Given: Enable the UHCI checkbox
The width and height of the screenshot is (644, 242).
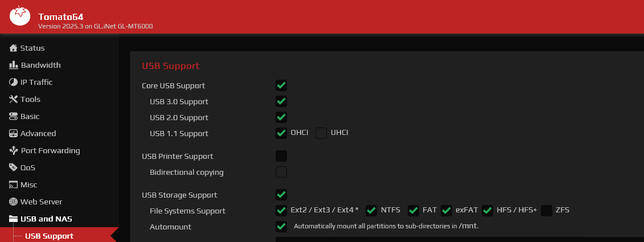Looking at the screenshot, I should click(321, 133).
